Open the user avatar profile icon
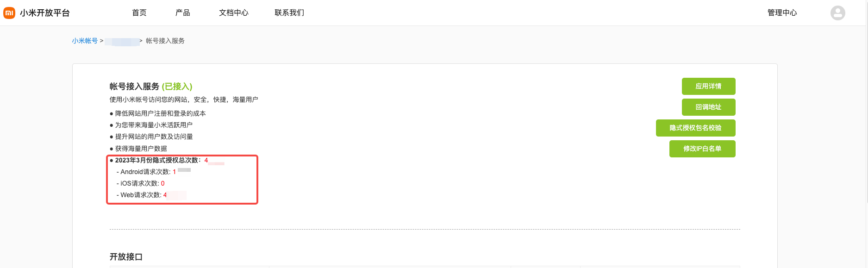 point(837,13)
